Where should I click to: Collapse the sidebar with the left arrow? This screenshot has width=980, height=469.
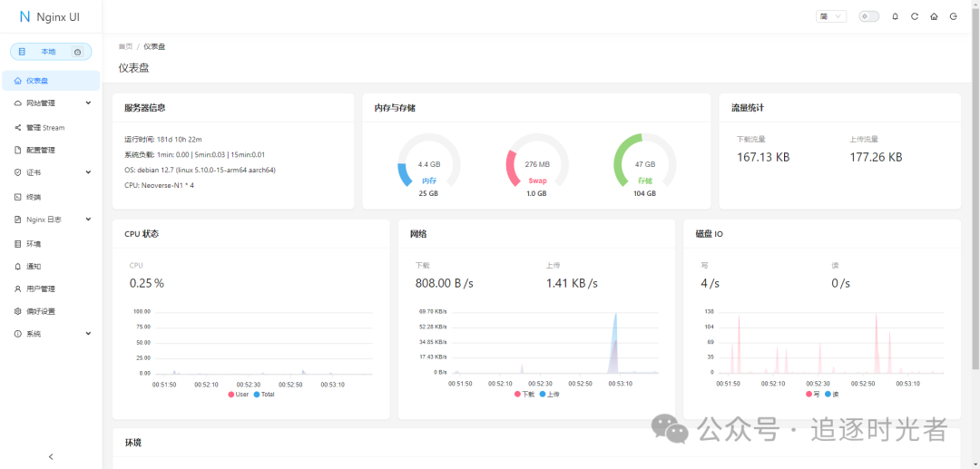click(x=51, y=456)
